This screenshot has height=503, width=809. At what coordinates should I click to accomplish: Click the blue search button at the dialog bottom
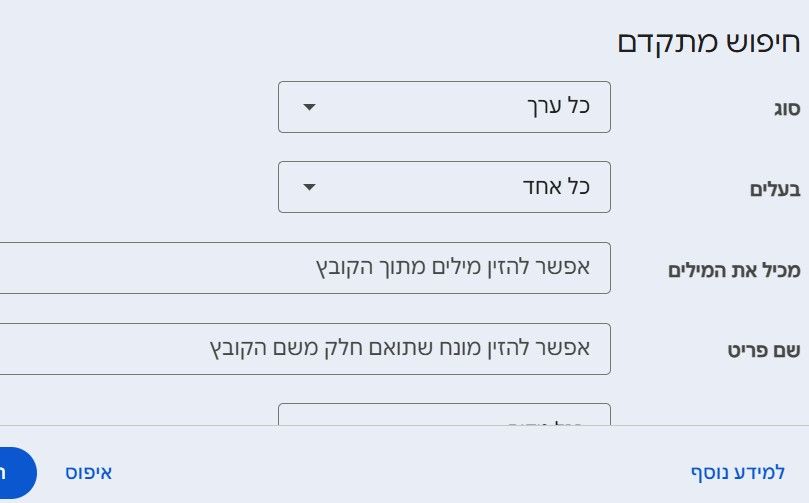click(17, 473)
